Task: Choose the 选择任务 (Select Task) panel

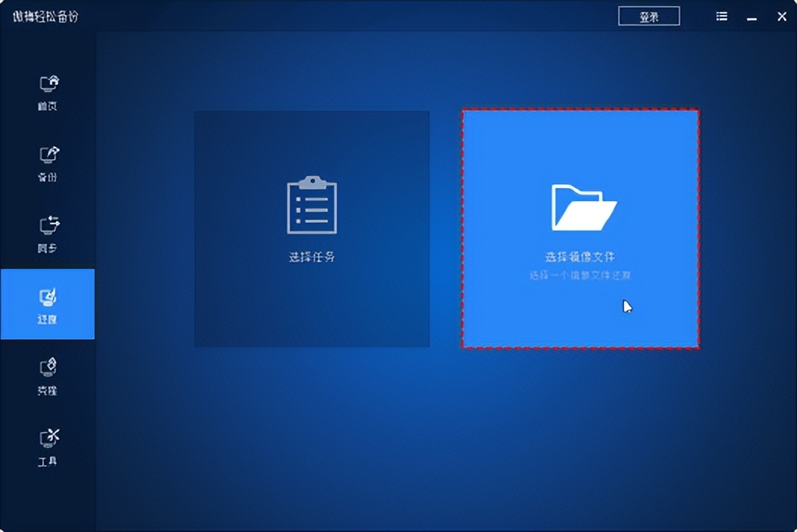Action: (x=312, y=227)
